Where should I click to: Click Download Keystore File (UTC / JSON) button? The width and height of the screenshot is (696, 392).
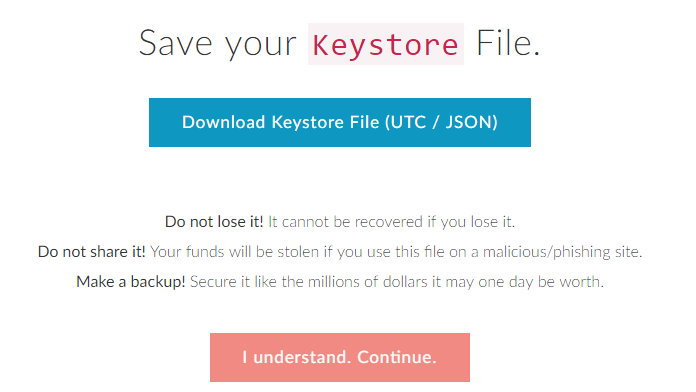point(340,123)
